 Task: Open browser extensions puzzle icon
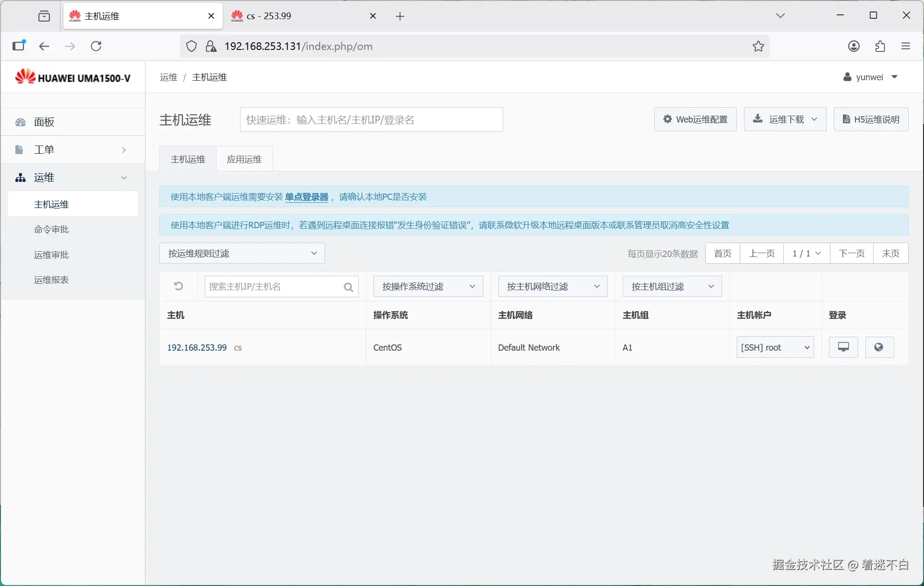click(x=880, y=46)
